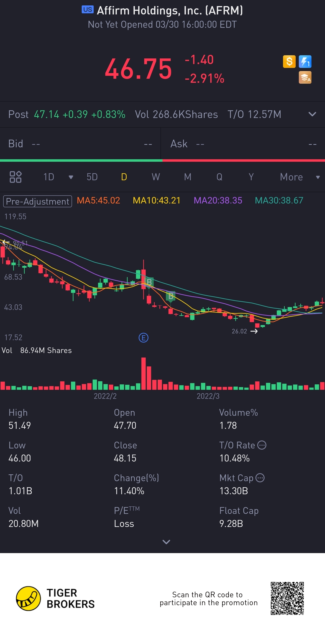Tap the MA10:43.21 indicator label
The height and width of the screenshot is (644, 325).
157,201
